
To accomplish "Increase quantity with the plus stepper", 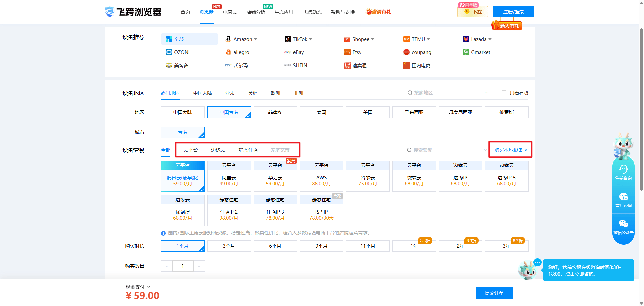I will point(199,266).
